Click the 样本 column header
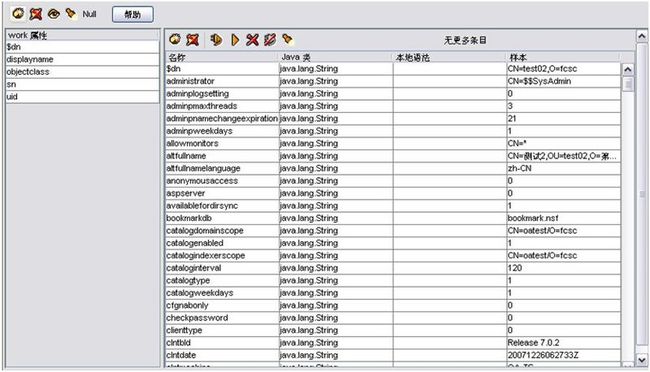This screenshot has height=372, width=650. [x=563, y=57]
